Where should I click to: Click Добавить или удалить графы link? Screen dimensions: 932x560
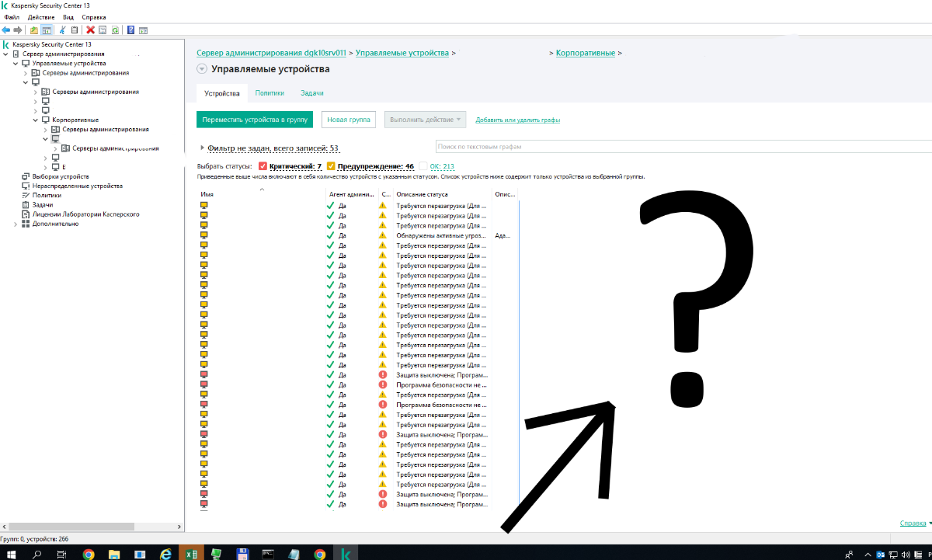518,120
